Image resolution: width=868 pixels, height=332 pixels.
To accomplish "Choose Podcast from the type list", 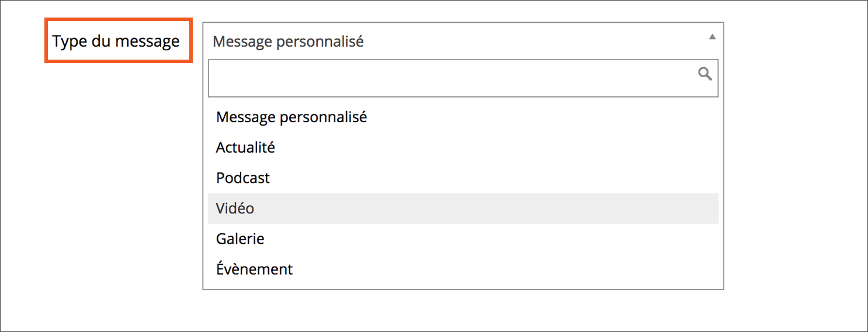I will 463,178.
